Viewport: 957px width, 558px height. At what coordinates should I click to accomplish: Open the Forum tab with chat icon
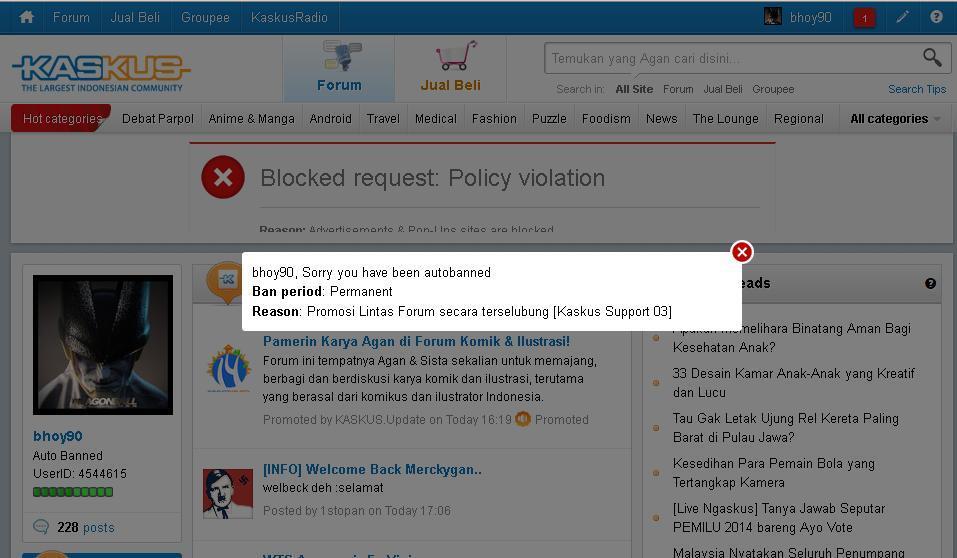tap(339, 67)
